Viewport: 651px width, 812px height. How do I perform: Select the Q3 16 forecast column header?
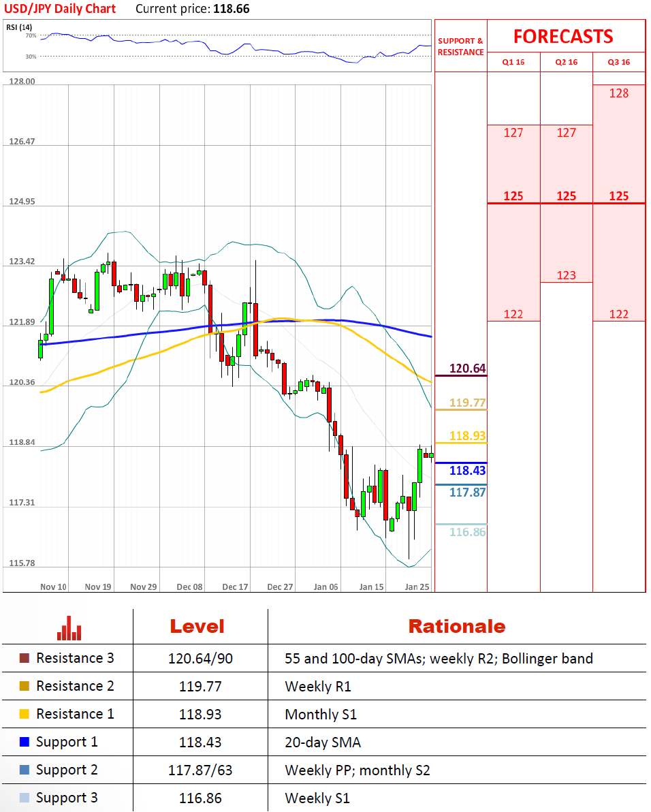point(619,62)
